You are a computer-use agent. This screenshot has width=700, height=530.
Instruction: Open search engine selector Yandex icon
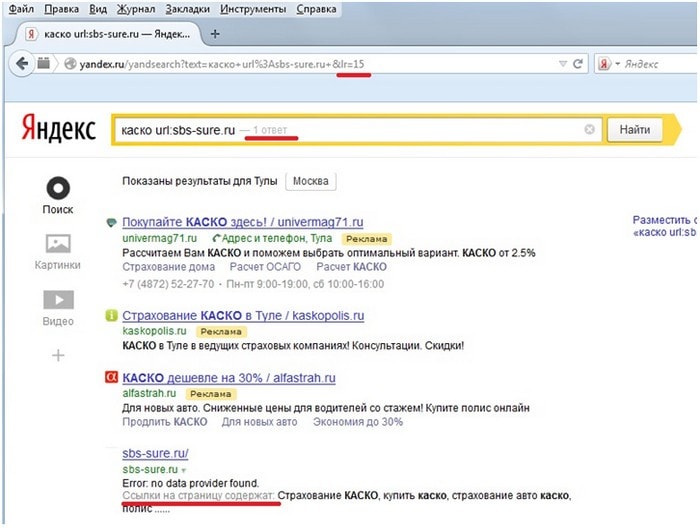click(604, 64)
